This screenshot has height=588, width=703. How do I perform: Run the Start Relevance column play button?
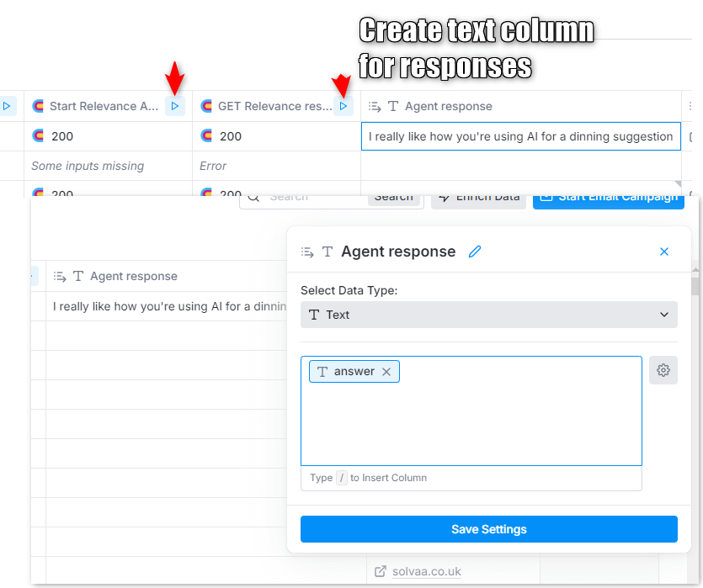(x=174, y=107)
